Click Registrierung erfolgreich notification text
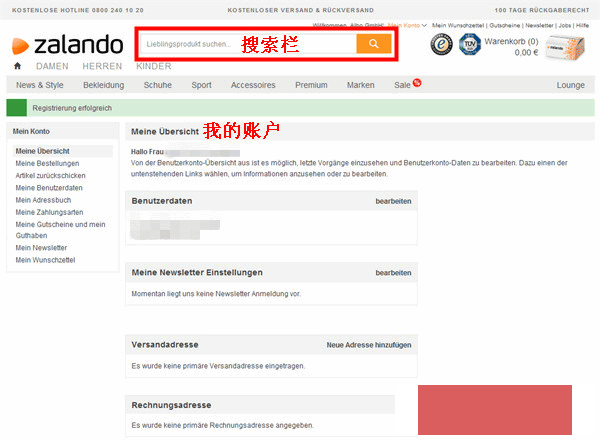This screenshot has width=600, height=440. [x=72, y=108]
